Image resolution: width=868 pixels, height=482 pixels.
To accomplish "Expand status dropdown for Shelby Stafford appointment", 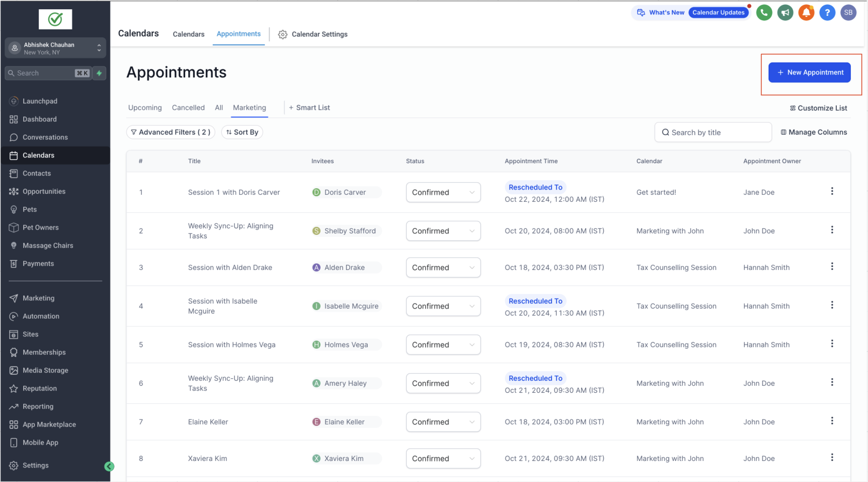I will pos(443,231).
